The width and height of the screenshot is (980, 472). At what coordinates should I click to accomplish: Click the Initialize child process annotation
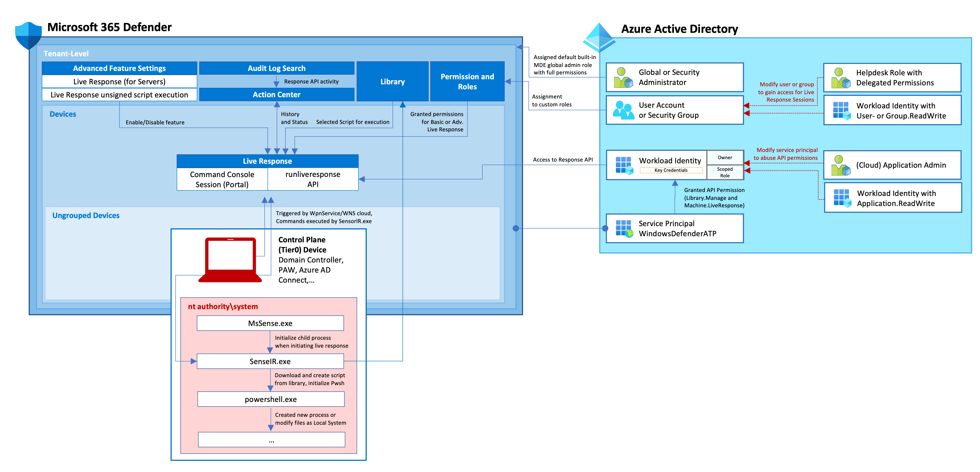(x=312, y=342)
